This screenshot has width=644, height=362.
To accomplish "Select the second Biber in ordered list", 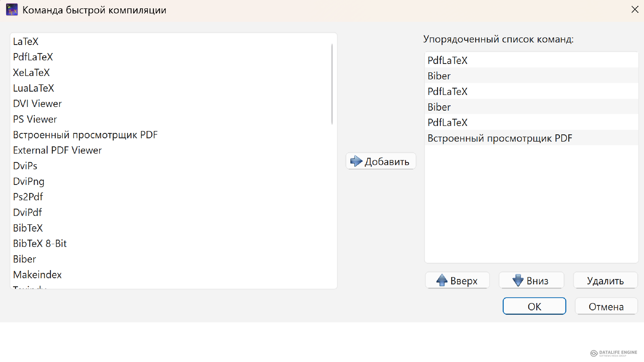I will pos(439,107).
